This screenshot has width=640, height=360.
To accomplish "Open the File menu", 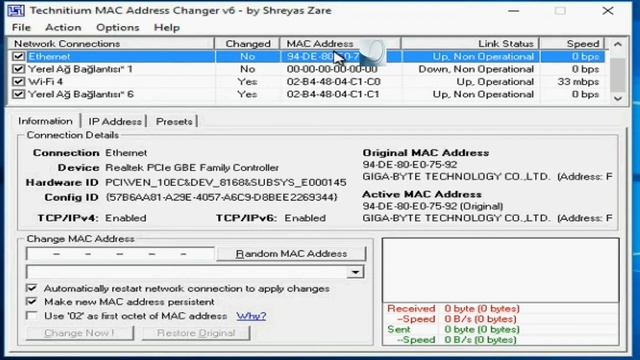I will click(21, 28).
